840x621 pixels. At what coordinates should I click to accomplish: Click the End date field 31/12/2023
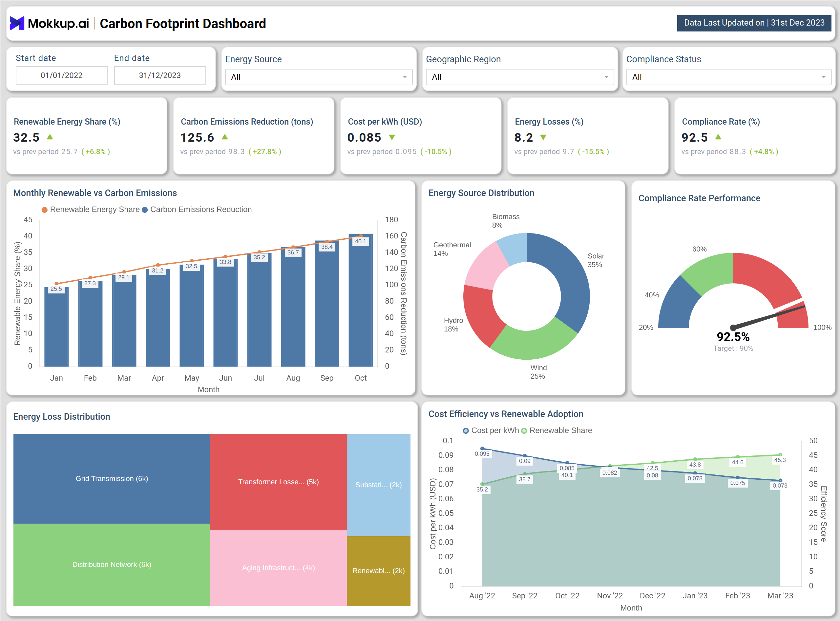tap(160, 75)
